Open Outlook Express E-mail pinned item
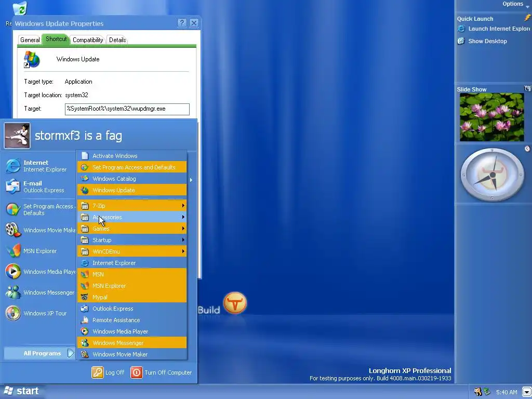 (39, 187)
